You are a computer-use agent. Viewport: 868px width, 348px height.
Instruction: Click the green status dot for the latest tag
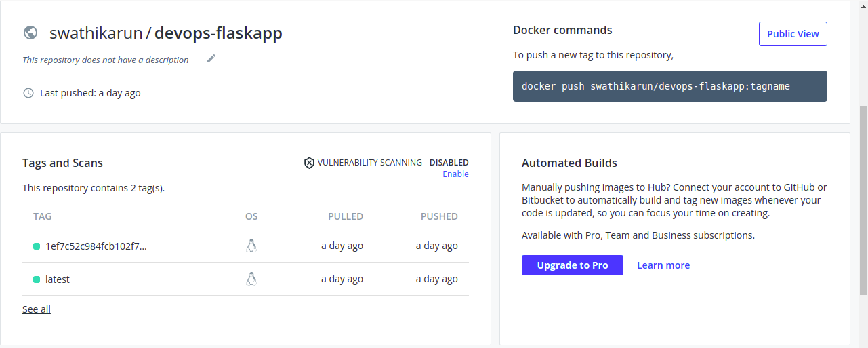pyautogui.click(x=37, y=279)
